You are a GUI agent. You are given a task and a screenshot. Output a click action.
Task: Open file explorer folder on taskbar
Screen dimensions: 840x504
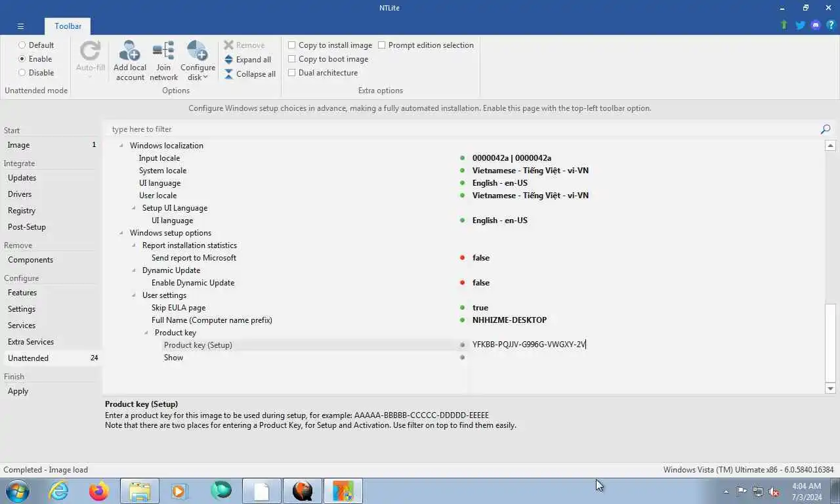tap(140, 491)
